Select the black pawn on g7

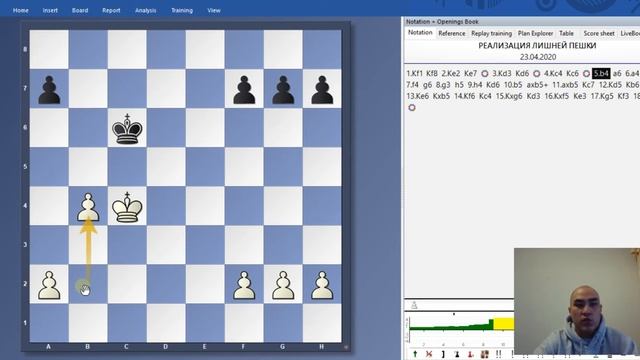click(x=283, y=90)
